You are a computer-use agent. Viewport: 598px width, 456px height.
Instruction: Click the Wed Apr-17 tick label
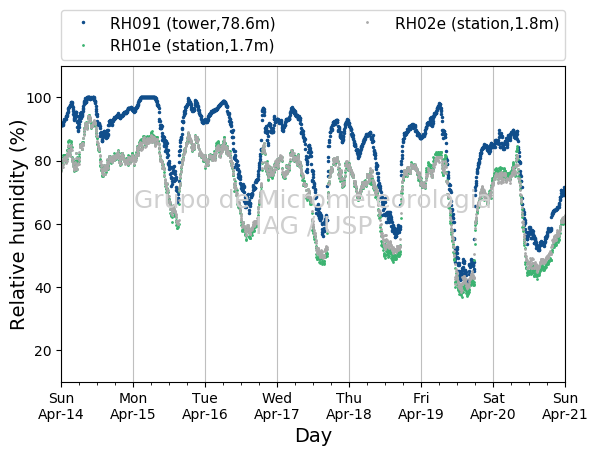pyautogui.click(x=277, y=406)
